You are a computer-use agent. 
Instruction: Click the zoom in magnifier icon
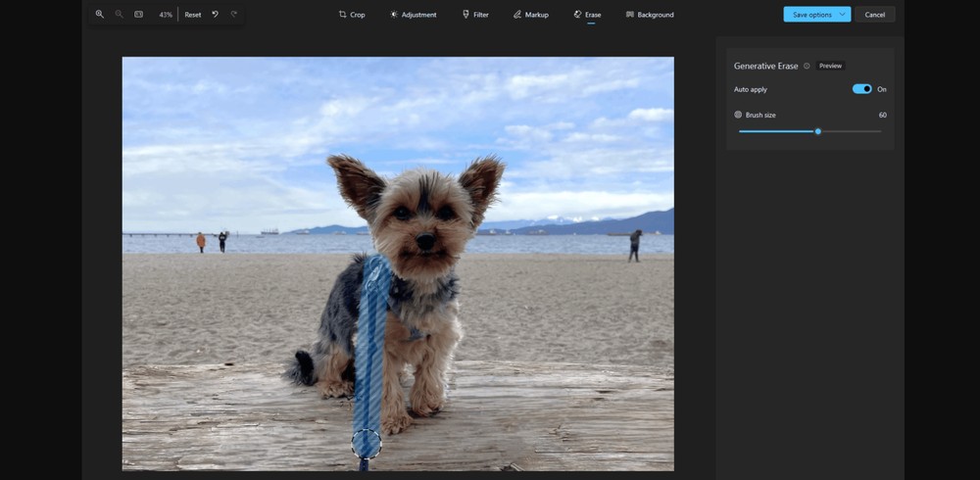coord(99,15)
